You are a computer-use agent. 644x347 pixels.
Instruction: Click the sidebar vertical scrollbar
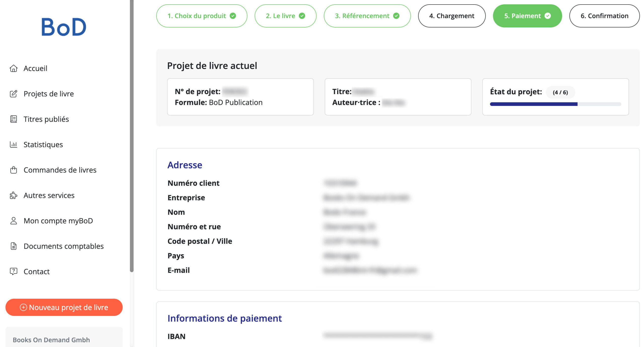tap(132, 136)
